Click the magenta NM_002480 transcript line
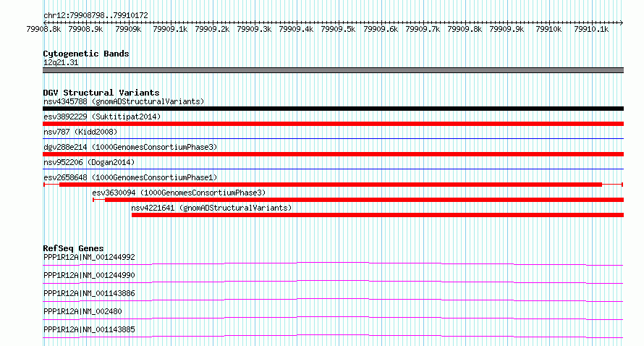 pyautogui.click(x=333, y=318)
